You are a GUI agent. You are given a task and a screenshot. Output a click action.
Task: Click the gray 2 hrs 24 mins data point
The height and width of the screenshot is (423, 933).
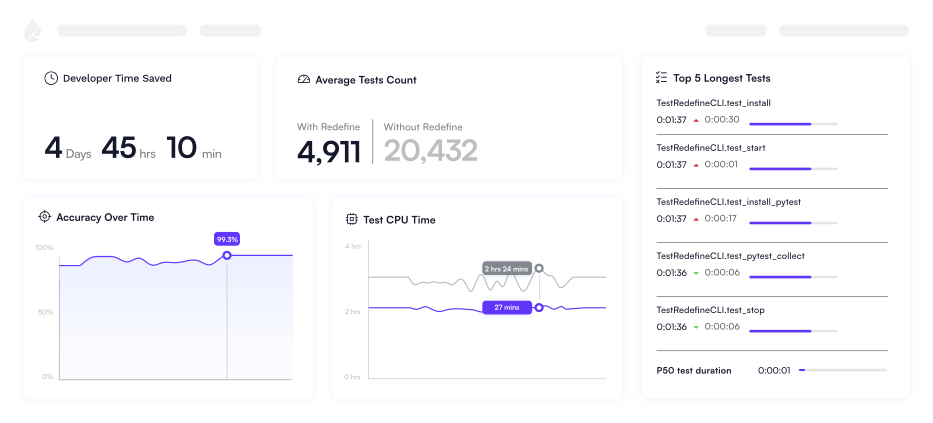coord(539,268)
